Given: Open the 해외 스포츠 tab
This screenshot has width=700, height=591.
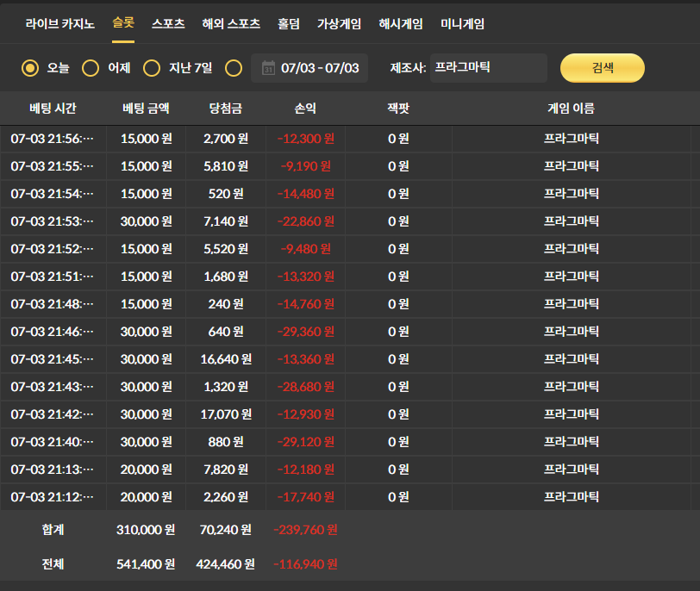Looking at the screenshot, I should pos(231,23).
